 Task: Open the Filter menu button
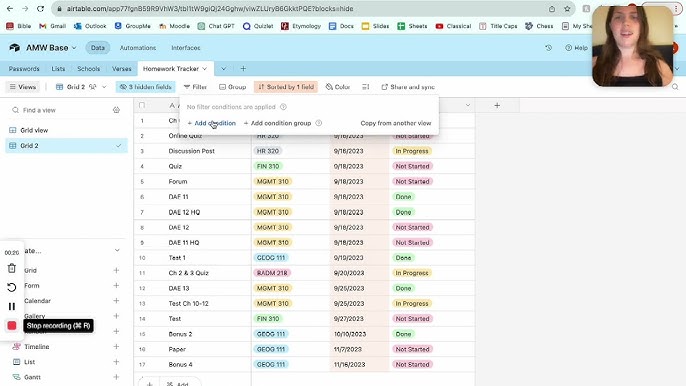[195, 87]
